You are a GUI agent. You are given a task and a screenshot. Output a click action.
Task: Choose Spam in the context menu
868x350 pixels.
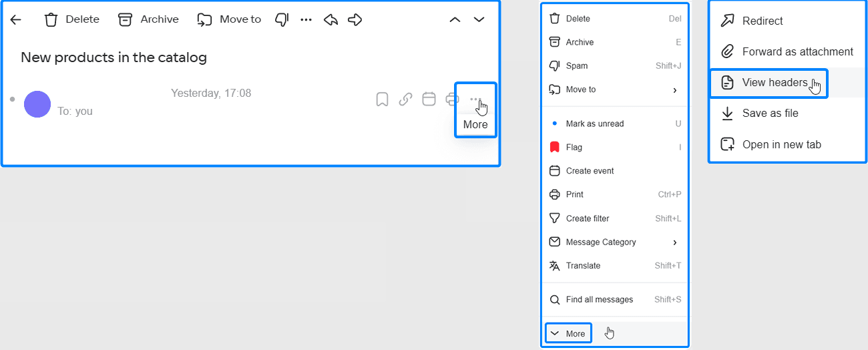614,65
